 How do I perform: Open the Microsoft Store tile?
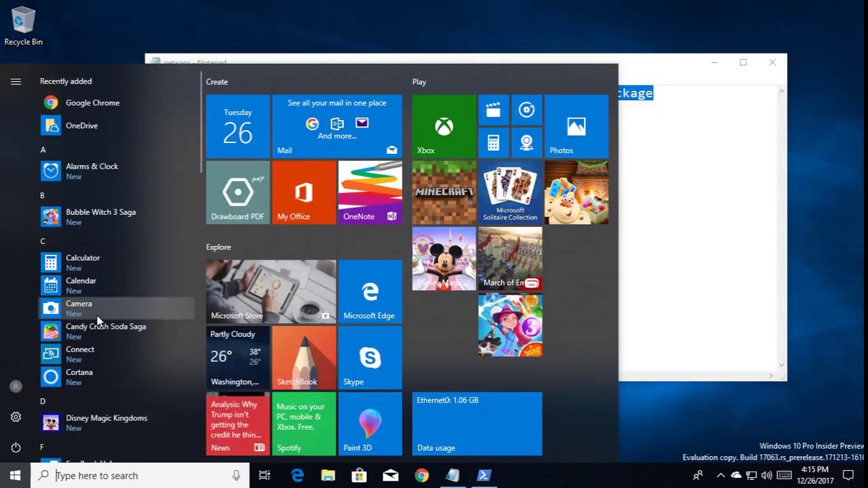(x=271, y=291)
